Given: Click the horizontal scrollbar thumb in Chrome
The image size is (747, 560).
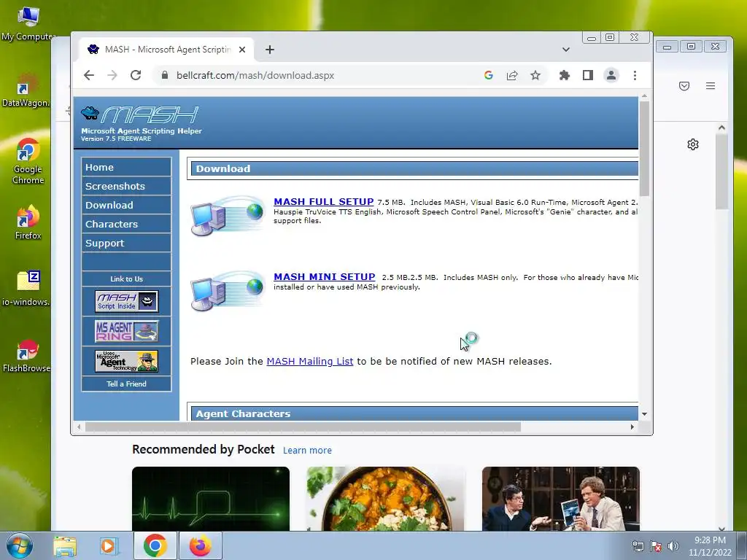Looking at the screenshot, I should [x=303, y=427].
